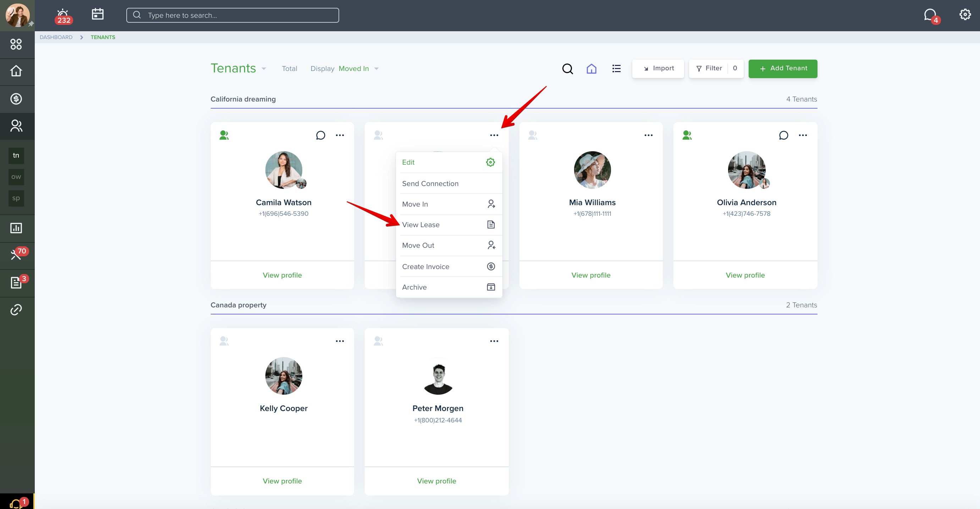
Task: Choose Create Invoice from the menu
Action: coord(449,267)
